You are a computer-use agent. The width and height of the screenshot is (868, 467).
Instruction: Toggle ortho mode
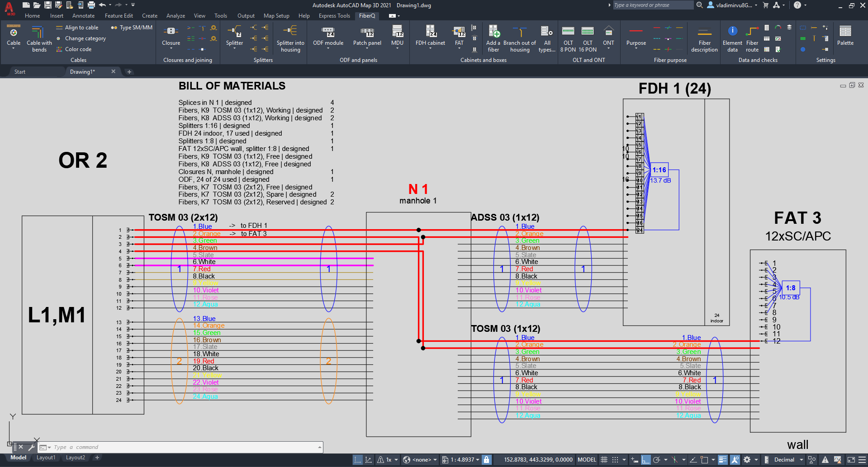coord(646,460)
